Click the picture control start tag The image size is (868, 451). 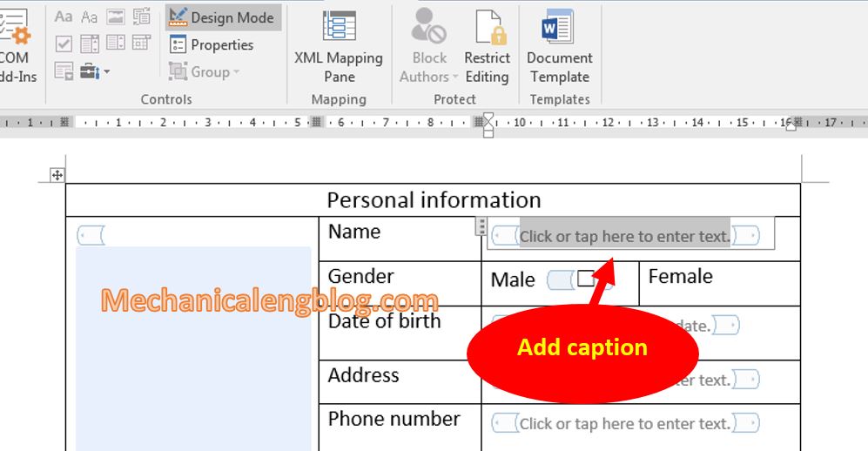(x=91, y=235)
